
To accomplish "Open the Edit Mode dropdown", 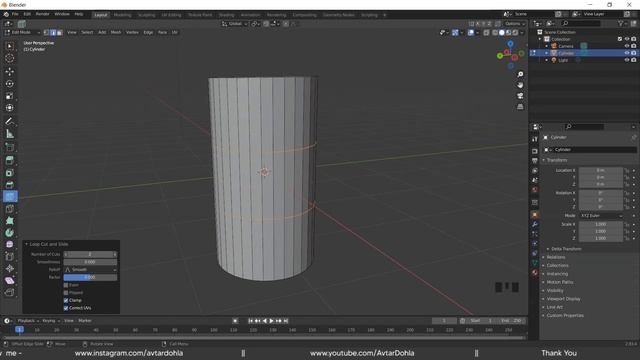I will pyautogui.click(x=22, y=32).
